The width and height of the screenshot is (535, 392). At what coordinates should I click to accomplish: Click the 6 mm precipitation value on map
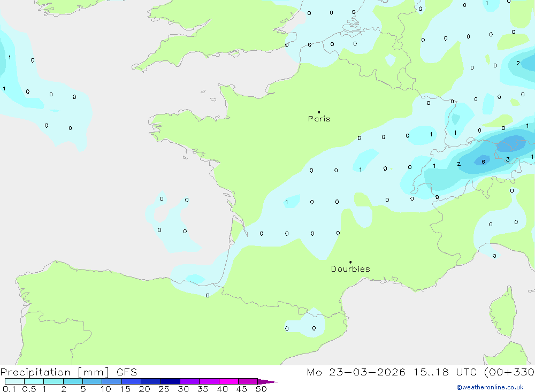tap(483, 162)
